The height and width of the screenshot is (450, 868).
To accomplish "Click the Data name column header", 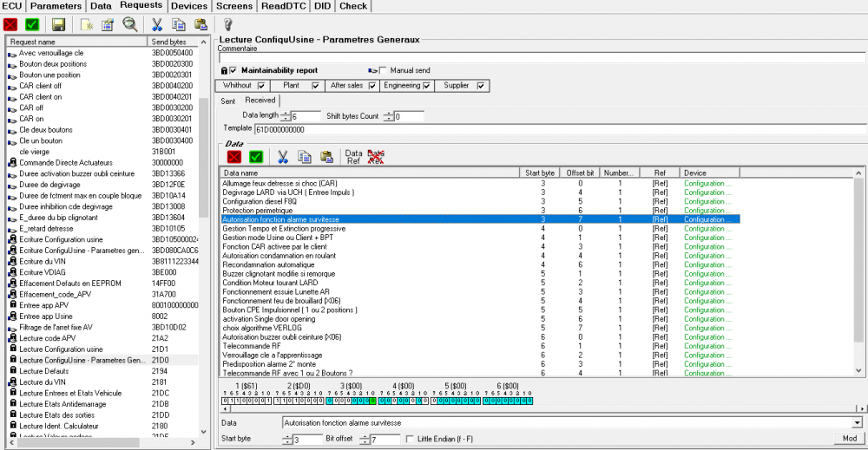I will 369,173.
